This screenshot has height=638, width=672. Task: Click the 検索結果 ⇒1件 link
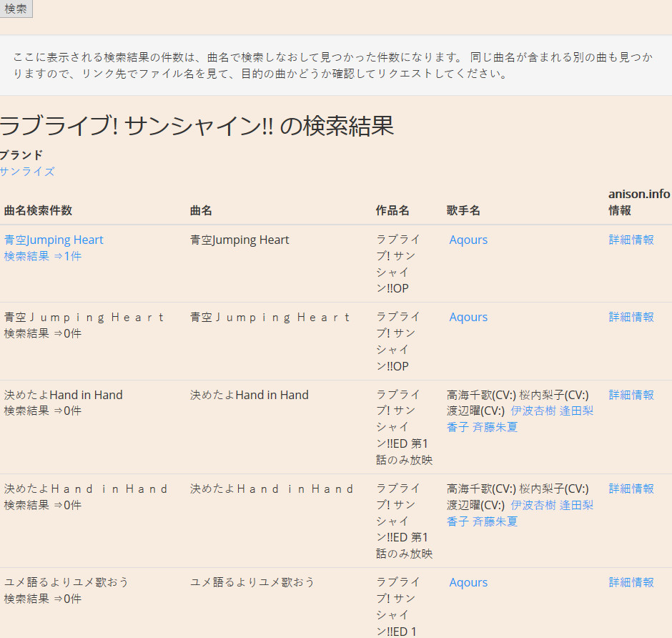43,256
